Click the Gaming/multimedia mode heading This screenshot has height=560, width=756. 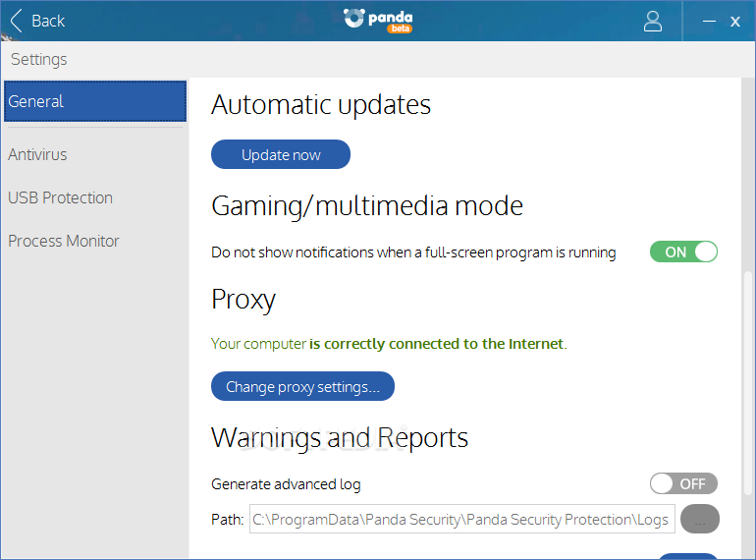[x=367, y=206]
